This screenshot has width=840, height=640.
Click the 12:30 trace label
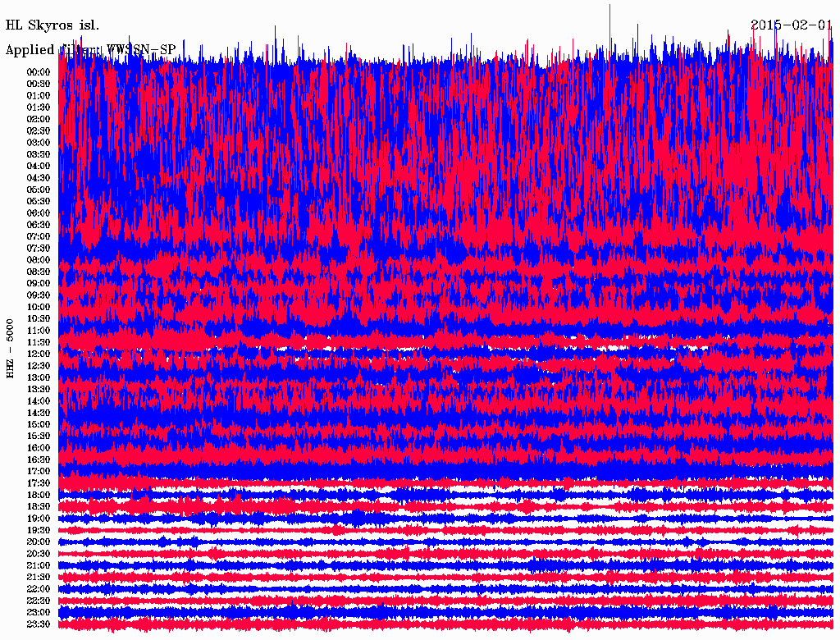[x=39, y=366]
